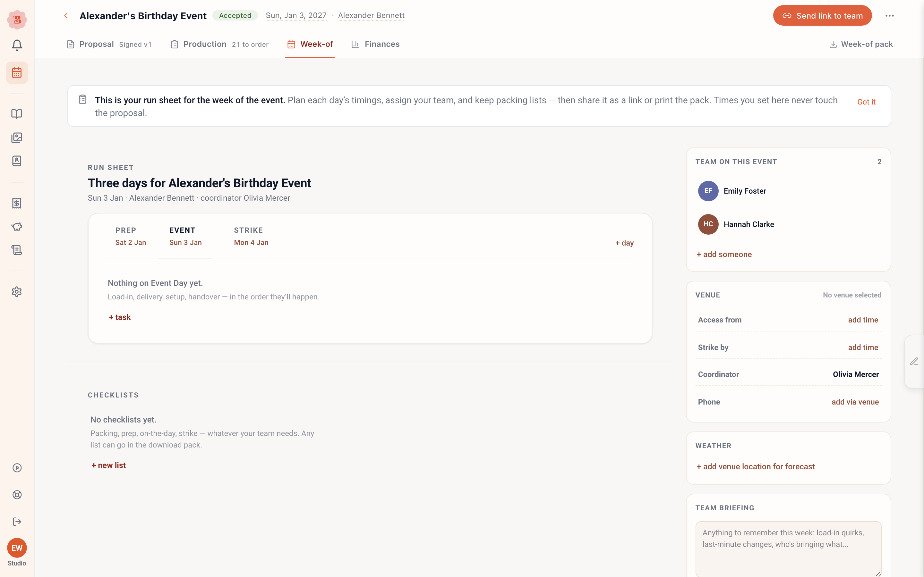Image resolution: width=924 pixels, height=577 pixels.
Task: Dismiss the banner with Got it
Action: click(866, 102)
